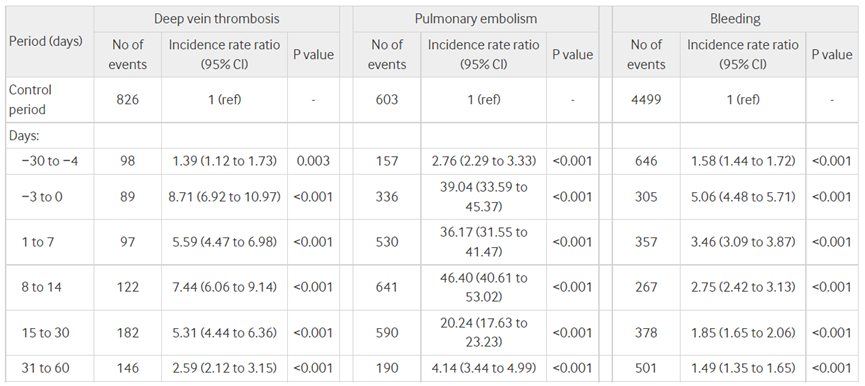Click the Bleeding group header
Screen dimensions: 865x386
(735, 19)
